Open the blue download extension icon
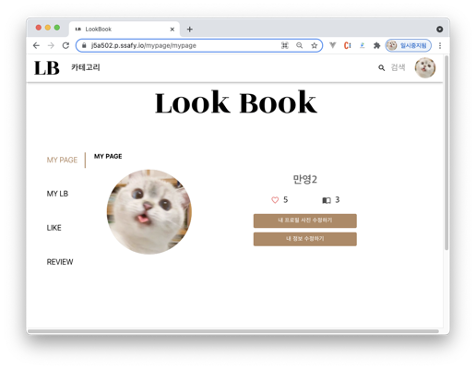Viewport: 476px width, 369px height. (x=362, y=45)
